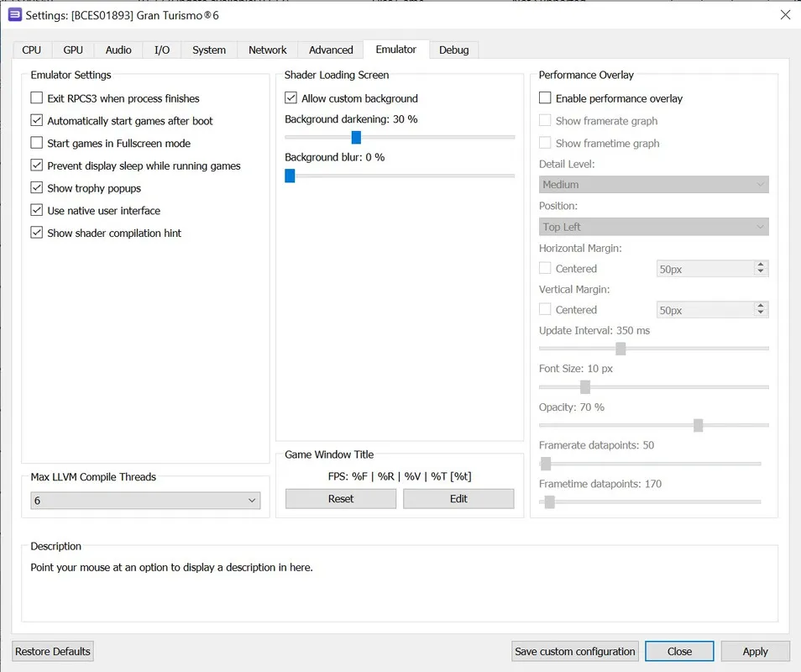Apply the settings changes
This screenshot has height=672, width=801.
[755, 651]
